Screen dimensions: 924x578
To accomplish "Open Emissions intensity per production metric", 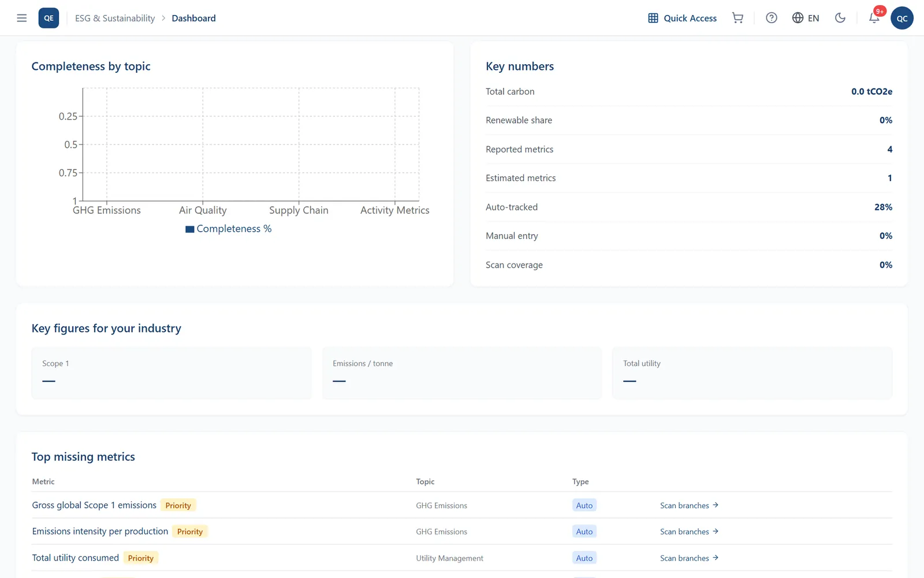I will click(100, 531).
